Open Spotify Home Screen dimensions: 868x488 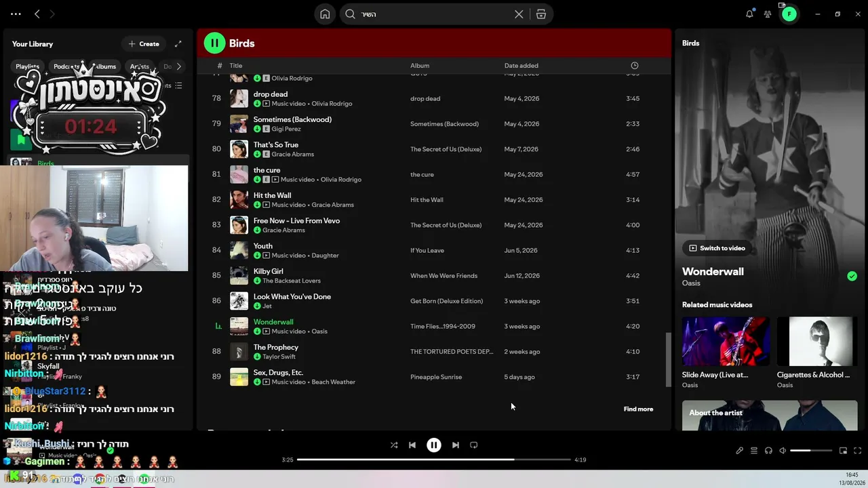coord(325,14)
